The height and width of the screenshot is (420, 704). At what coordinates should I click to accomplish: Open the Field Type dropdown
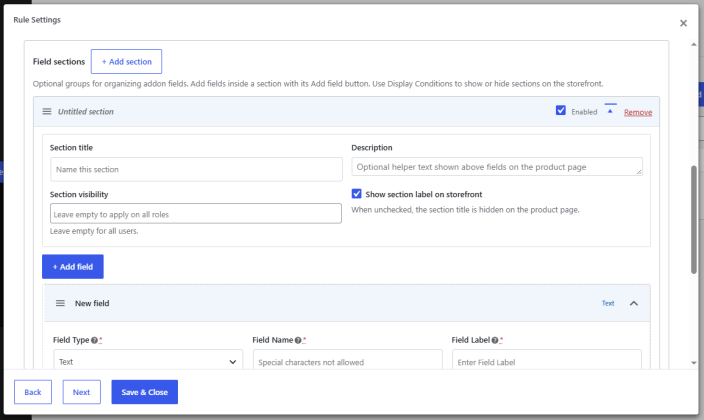coord(148,361)
